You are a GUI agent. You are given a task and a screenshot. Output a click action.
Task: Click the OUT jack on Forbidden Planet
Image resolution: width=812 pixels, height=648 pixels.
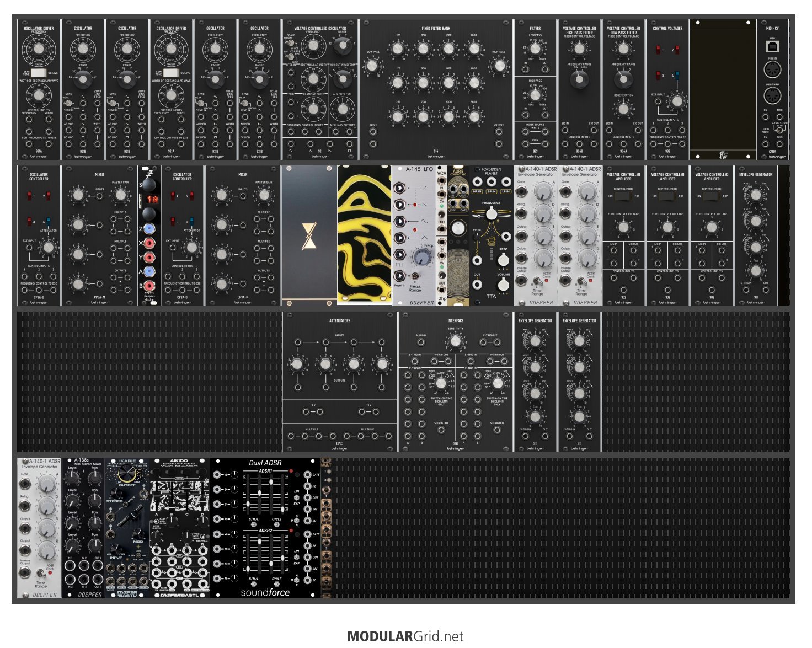pos(477,285)
